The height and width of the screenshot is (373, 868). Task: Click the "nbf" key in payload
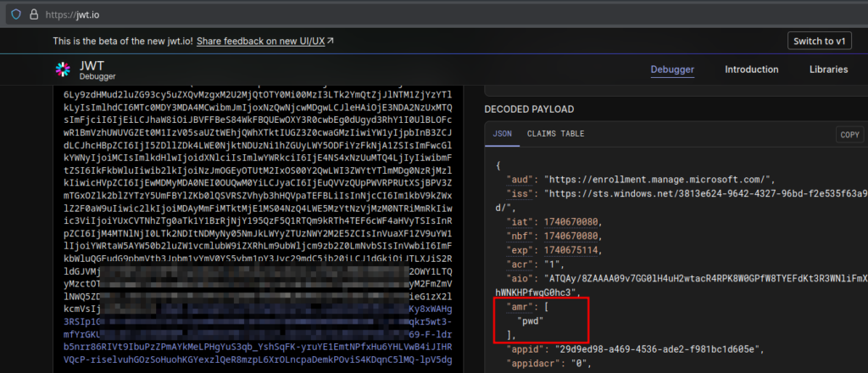point(520,237)
